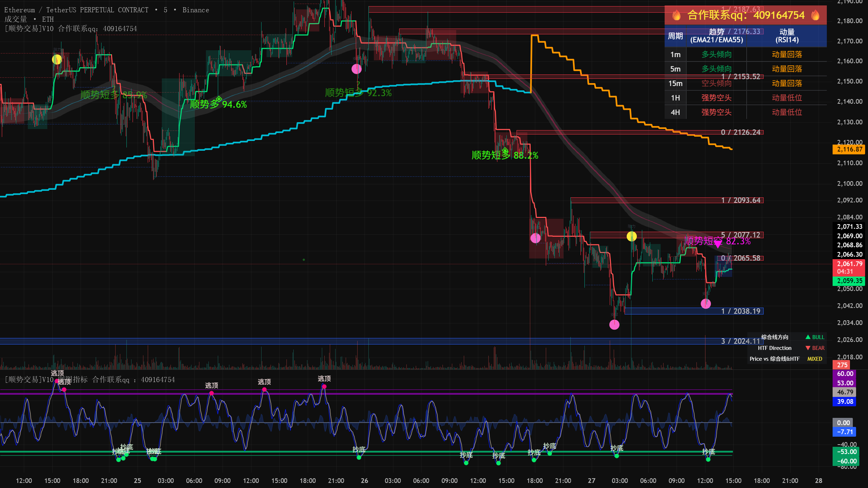This screenshot has width=868, height=488.
Task: Click the date 26 on the time axis
Action: pyautogui.click(x=364, y=481)
